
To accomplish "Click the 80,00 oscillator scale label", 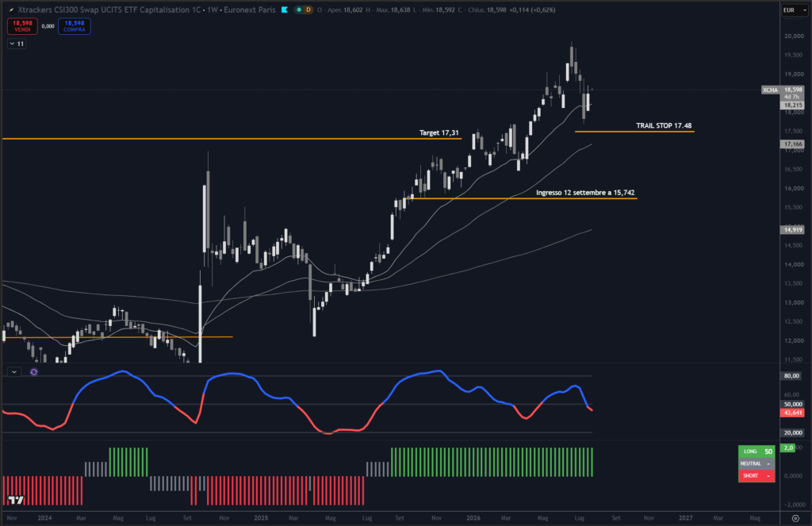I will coord(792,376).
